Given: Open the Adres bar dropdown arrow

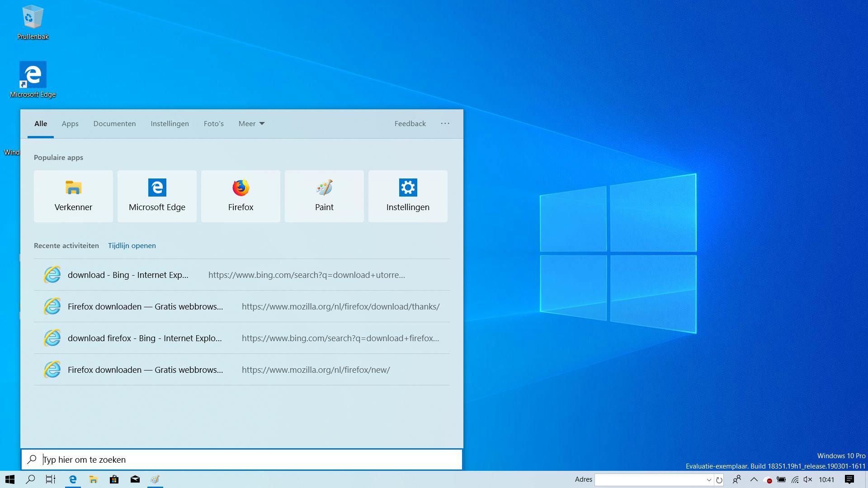Looking at the screenshot, I should 709,479.
